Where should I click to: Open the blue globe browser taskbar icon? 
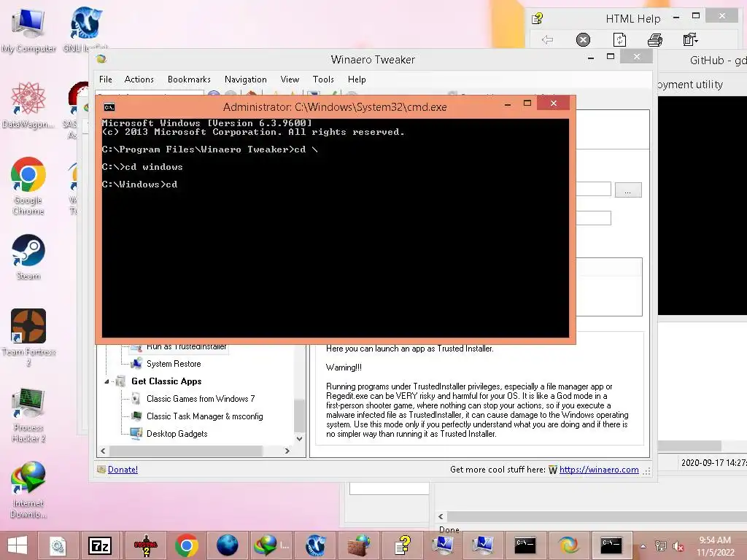coord(228,545)
